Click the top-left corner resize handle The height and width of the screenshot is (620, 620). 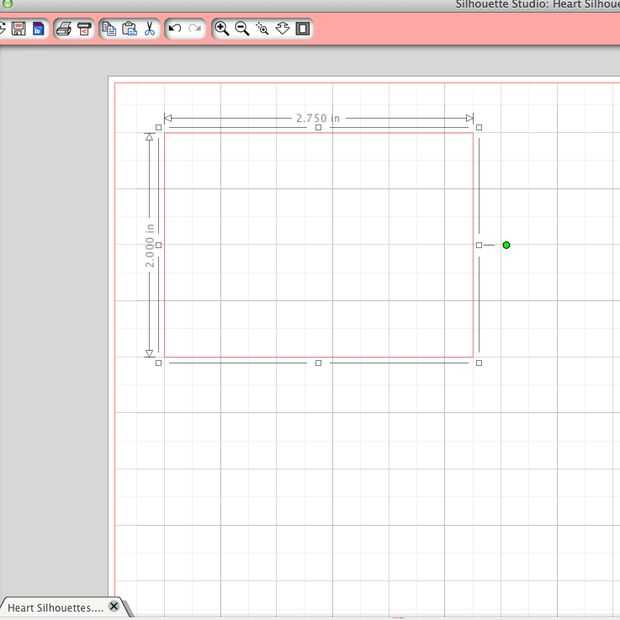pyautogui.click(x=159, y=127)
